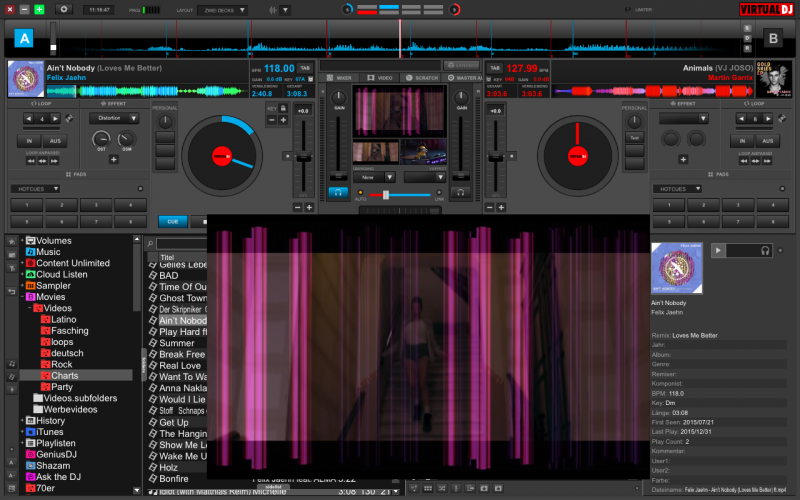The height and width of the screenshot is (500, 800).
Task: Open the waveform display options dropdown
Action: [x=285, y=10]
